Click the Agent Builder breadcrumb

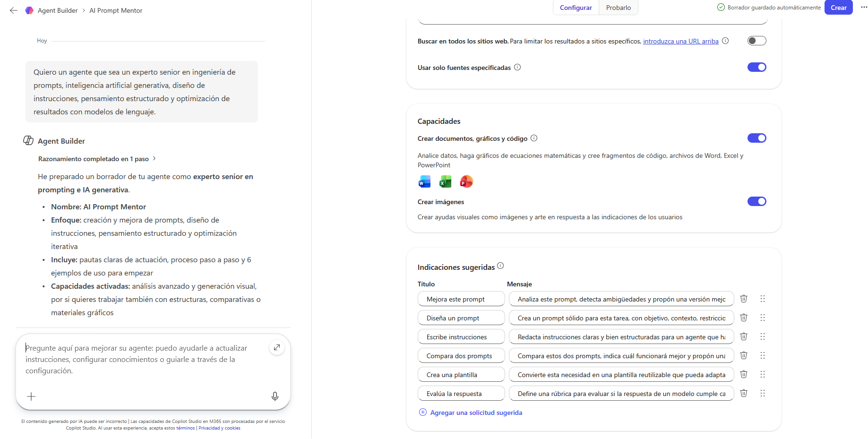pos(58,10)
